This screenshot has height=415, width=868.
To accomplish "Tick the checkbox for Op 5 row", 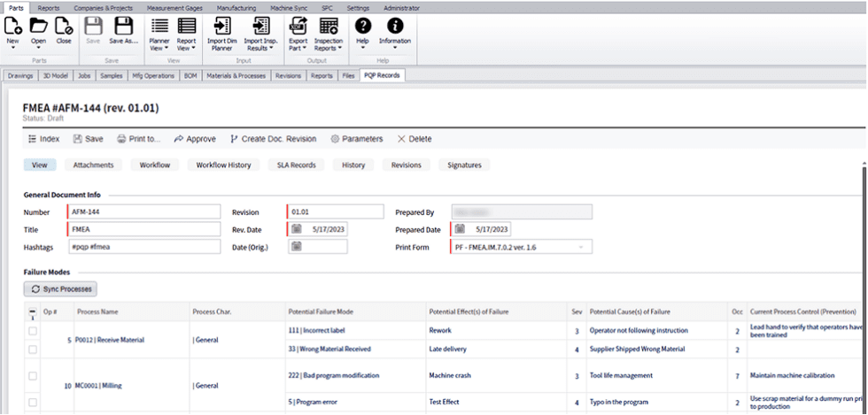I will (x=33, y=331).
